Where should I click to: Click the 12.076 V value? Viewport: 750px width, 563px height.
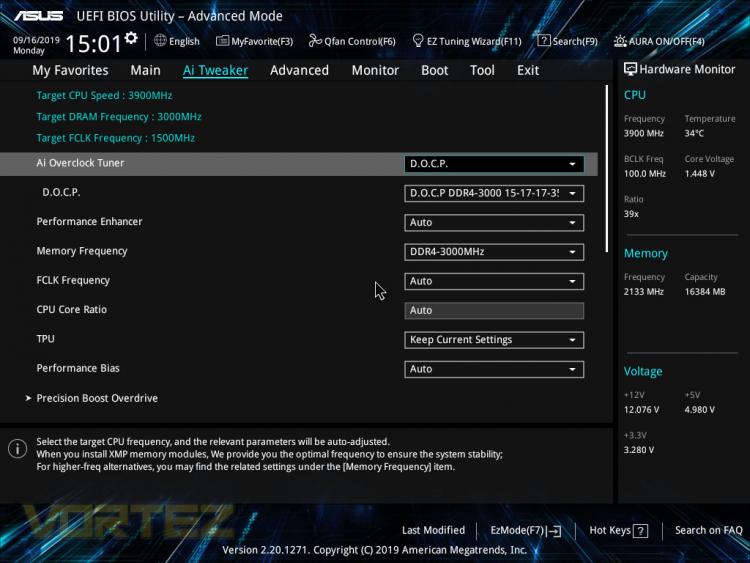coord(641,410)
